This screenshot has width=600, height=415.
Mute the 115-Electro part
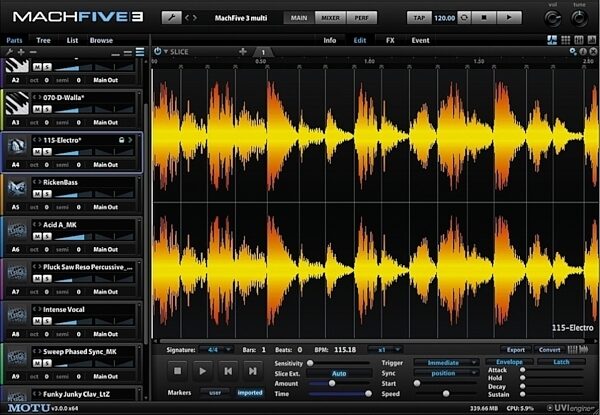coord(37,152)
